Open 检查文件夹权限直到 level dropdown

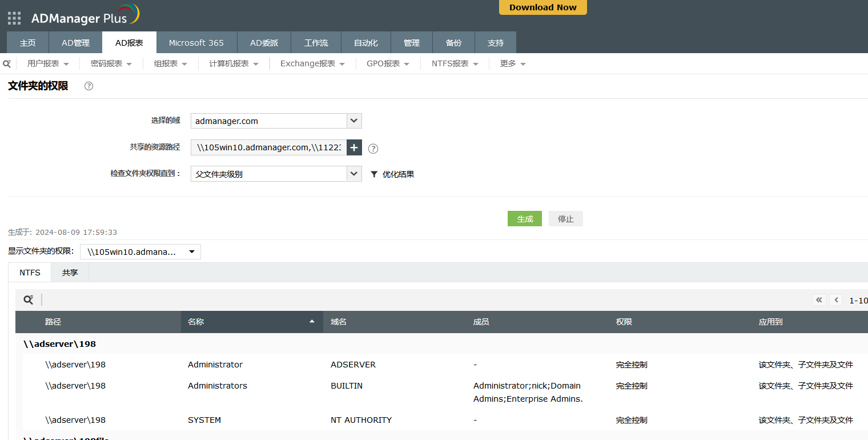(354, 174)
